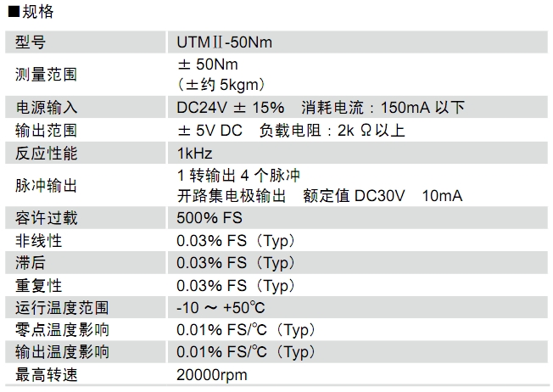Select the 反应性能 row label
The image size is (553, 392).
pos(46,153)
